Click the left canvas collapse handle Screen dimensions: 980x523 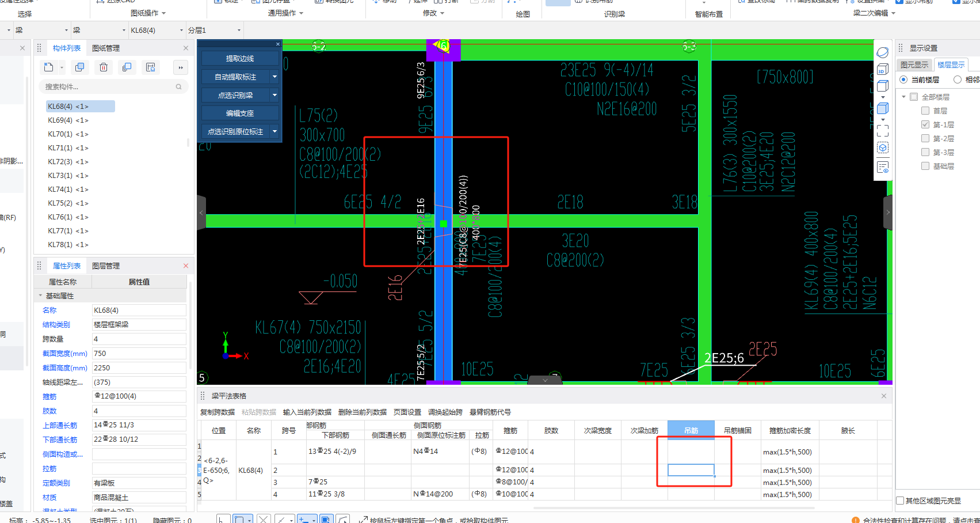[201, 213]
